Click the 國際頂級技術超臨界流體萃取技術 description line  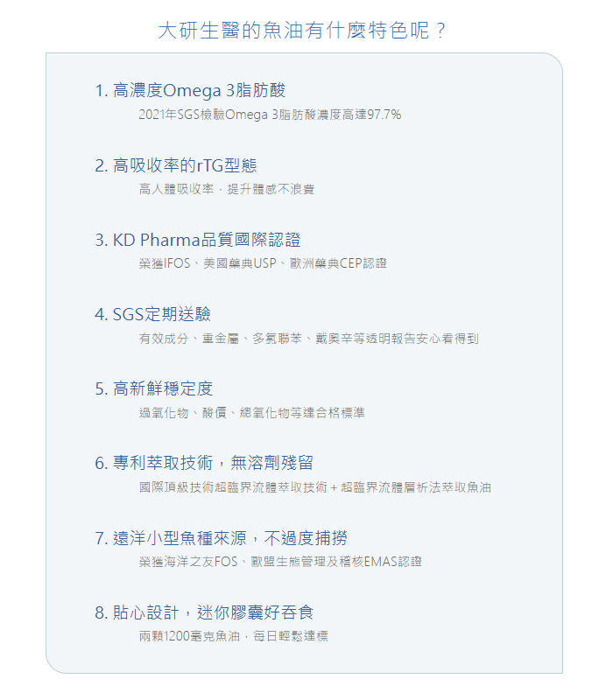[x=314, y=487]
